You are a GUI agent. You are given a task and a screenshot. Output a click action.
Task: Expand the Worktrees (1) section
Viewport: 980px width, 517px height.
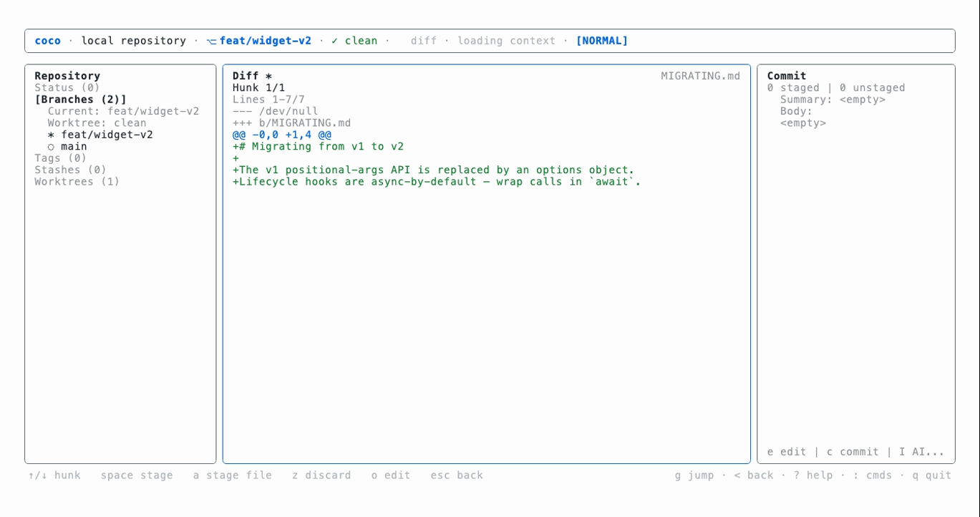point(77,182)
